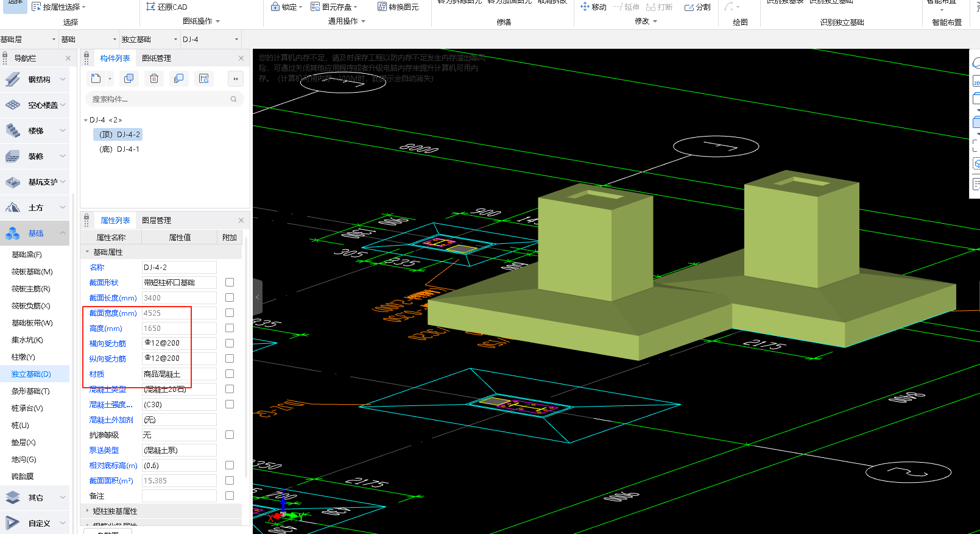Open the 空心楼盖 category icon
Image resolution: width=980 pixels, height=534 pixels.
point(13,105)
